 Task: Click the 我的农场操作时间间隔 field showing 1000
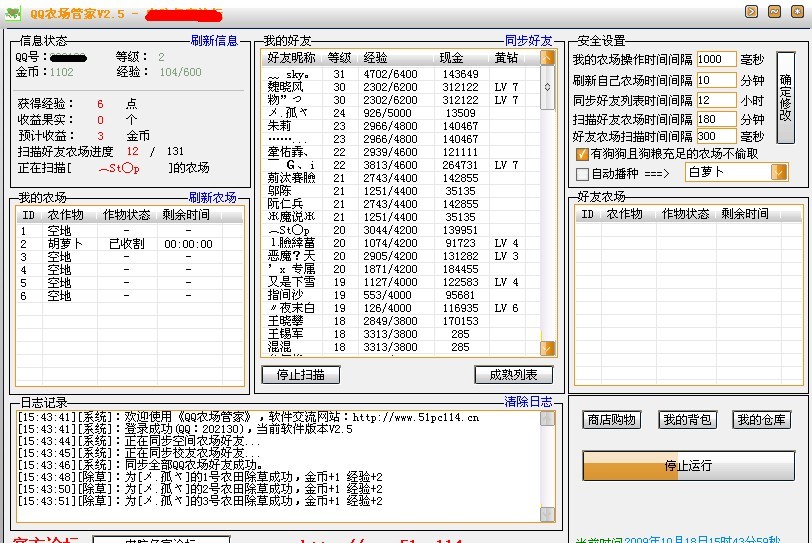pos(716,59)
